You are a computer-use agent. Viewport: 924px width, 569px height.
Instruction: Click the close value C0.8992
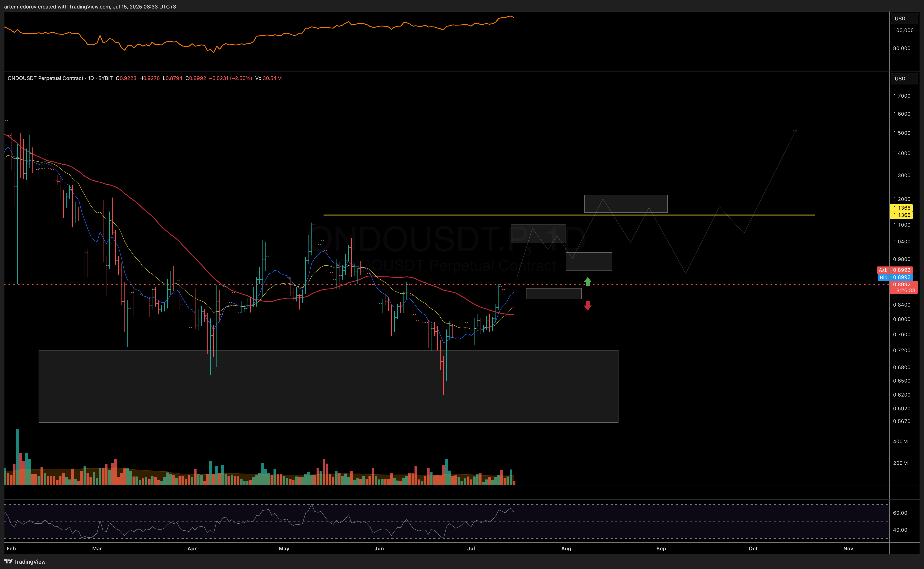195,78
